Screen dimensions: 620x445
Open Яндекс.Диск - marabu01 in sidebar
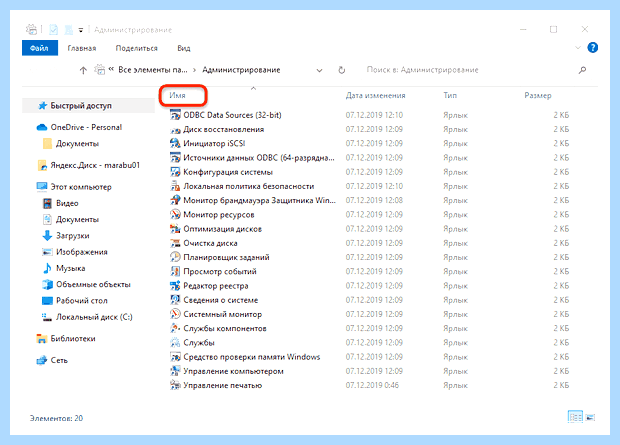point(95,165)
